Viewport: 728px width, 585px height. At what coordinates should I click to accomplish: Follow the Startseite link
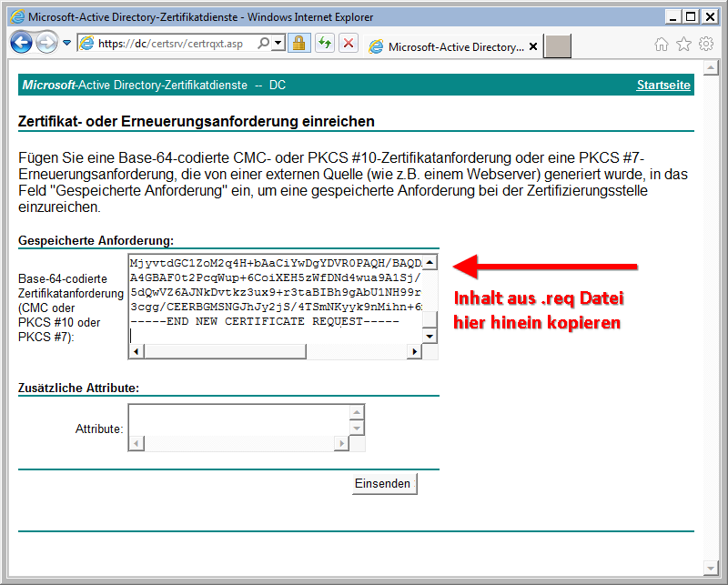662,85
